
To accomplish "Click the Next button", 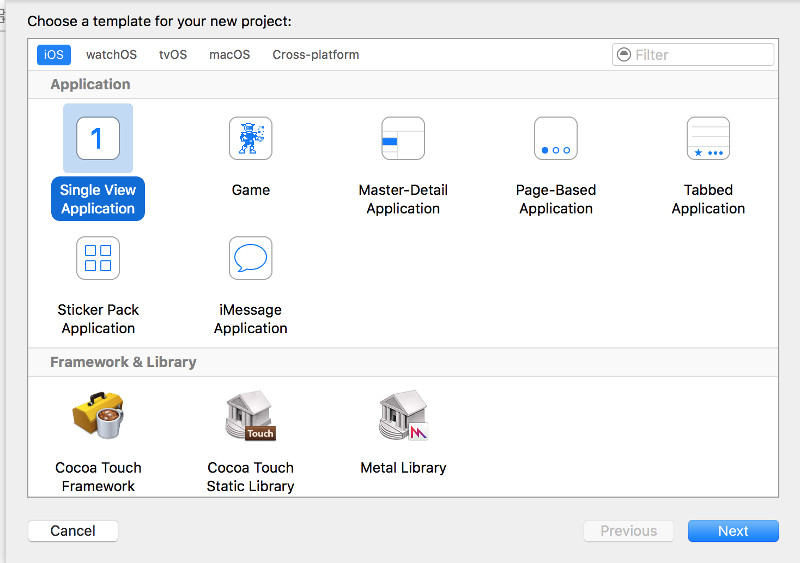I will click(x=732, y=531).
